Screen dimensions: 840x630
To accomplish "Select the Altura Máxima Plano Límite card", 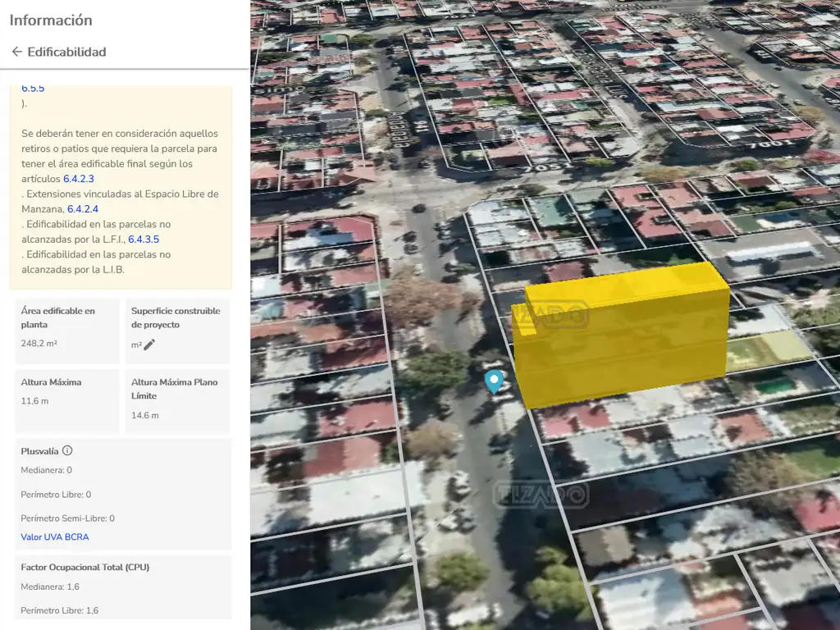I will 178,400.
